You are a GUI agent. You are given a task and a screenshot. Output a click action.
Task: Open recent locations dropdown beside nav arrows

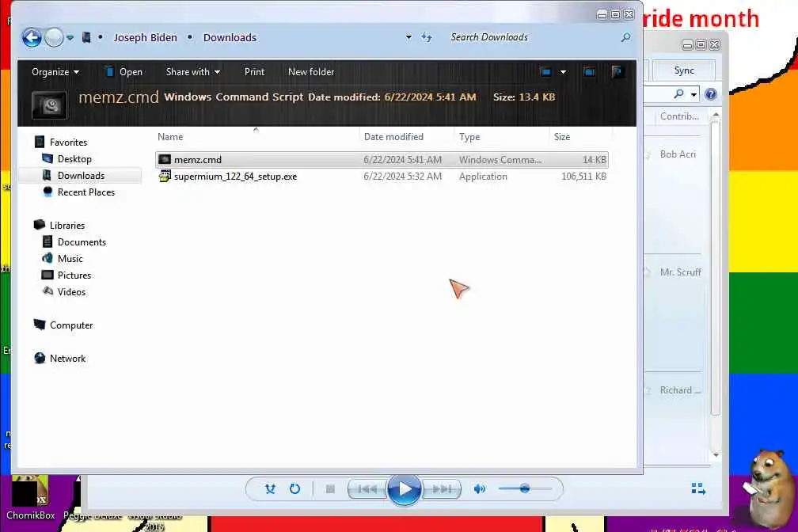[x=70, y=38]
